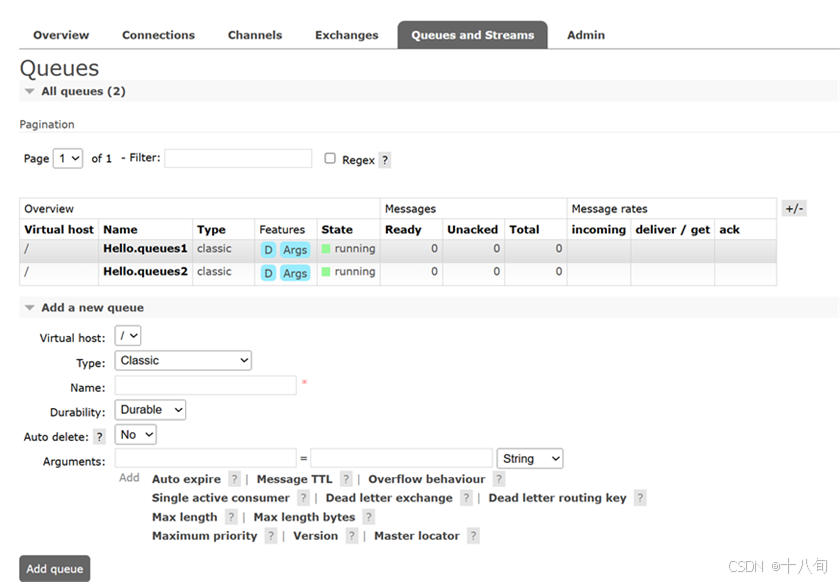Click the Single active consumer link
Image resolution: width=840 pixels, height=582 pixels.
(x=221, y=498)
